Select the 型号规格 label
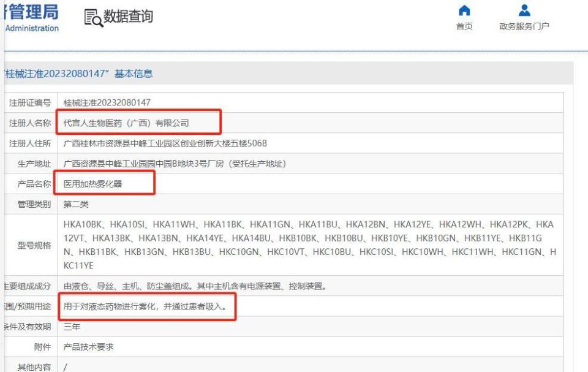The image size is (588, 372). click(34, 245)
